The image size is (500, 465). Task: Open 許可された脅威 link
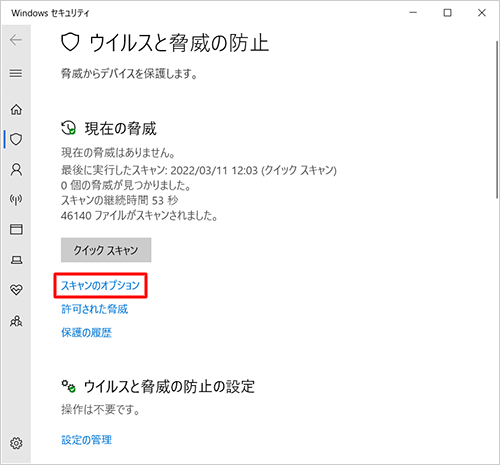pos(94,309)
